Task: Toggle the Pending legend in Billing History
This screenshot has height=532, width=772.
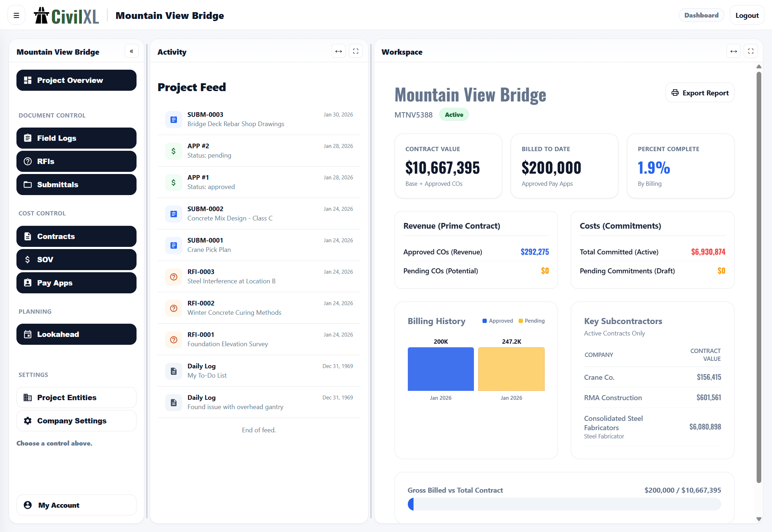Action: (531, 321)
